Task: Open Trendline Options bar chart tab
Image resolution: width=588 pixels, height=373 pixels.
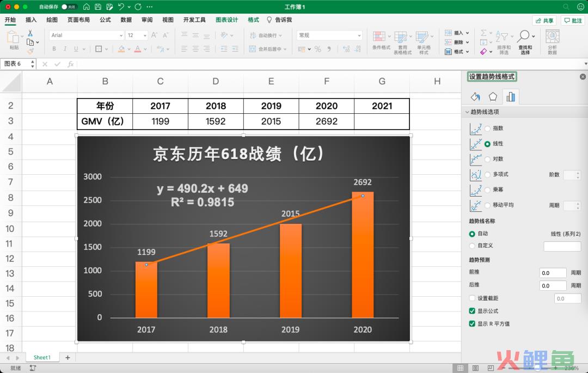Action: [x=510, y=97]
